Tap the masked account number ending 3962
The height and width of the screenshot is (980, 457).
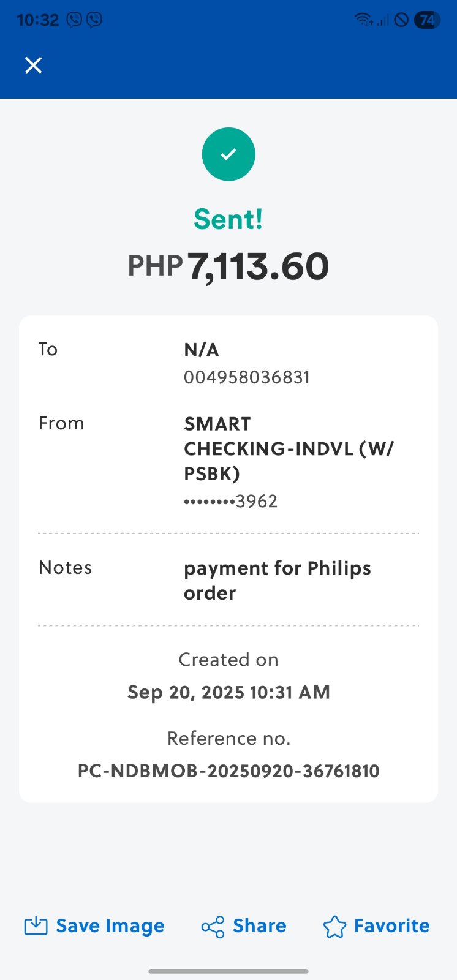click(x=231, y=502)
